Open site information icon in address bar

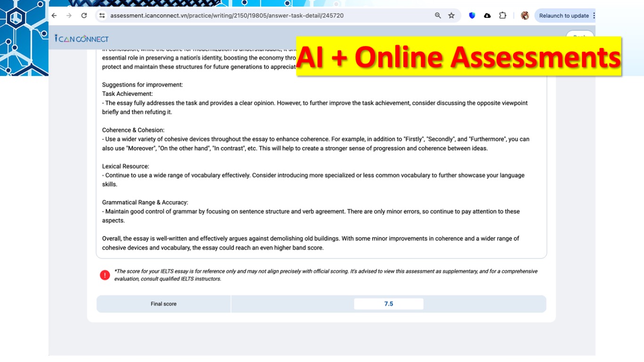coord(102,16)
